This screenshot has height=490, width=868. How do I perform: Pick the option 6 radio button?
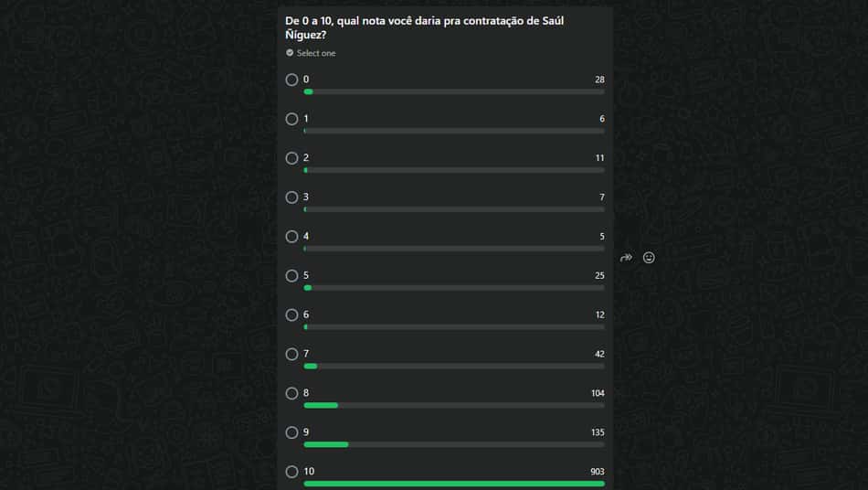point(291,315)
